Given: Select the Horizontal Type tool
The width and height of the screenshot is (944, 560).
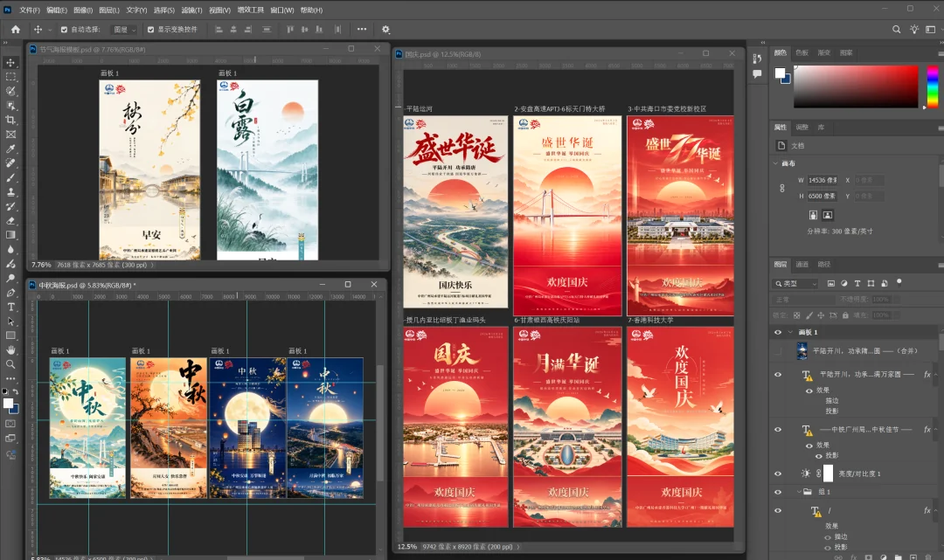Looking at the screenshot, I should 10,307.
